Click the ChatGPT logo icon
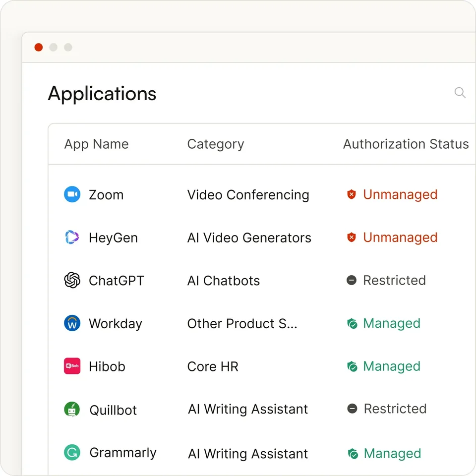Viewport: 476px width, 476px height. point(72,280)
